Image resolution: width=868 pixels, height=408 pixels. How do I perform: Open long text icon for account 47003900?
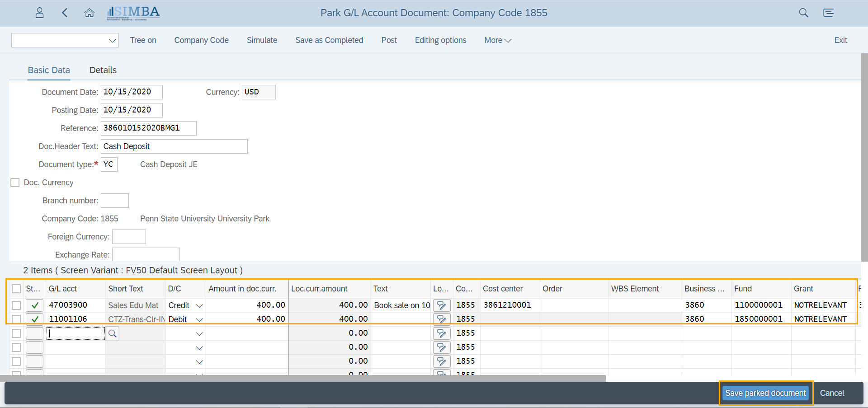click(442, 305)
